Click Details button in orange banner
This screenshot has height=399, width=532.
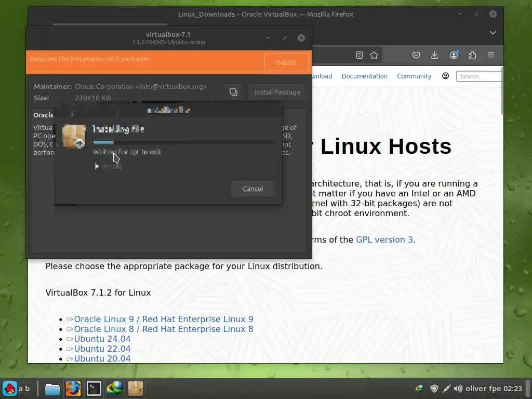286,62
